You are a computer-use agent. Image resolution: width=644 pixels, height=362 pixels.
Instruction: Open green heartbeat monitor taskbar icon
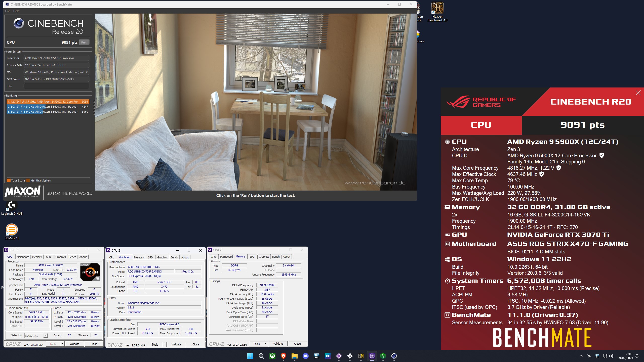tap(383, 356)
